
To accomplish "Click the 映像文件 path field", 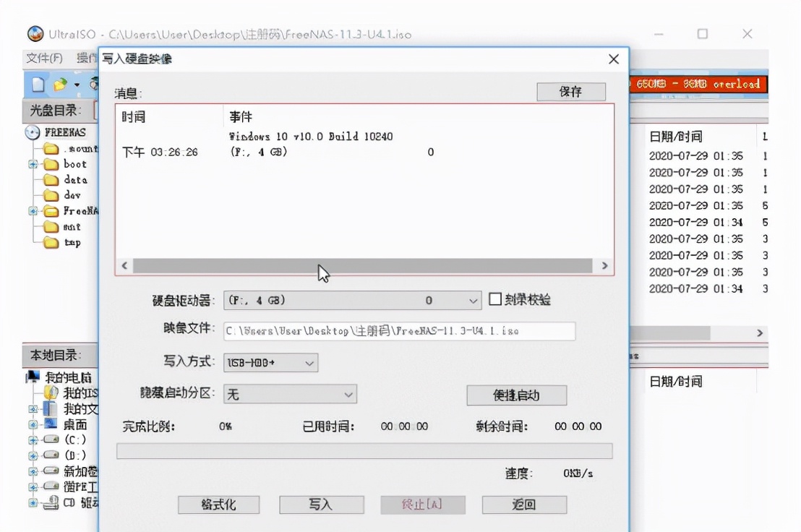I will 400,331.
